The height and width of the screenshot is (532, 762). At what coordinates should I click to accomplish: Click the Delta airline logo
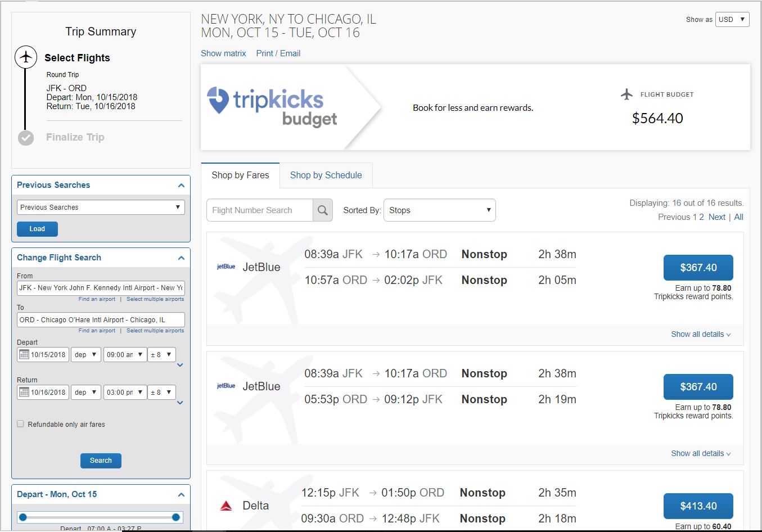tap(226, 506)
